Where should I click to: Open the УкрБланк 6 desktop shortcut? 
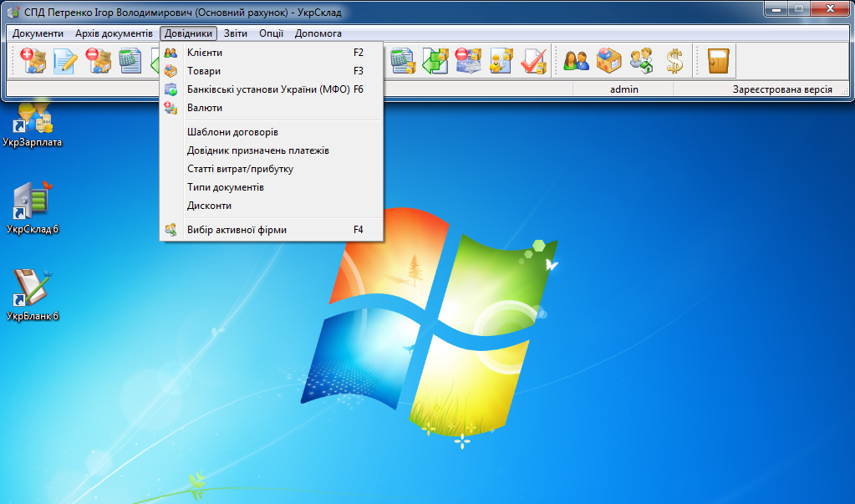tap(32, 294)
